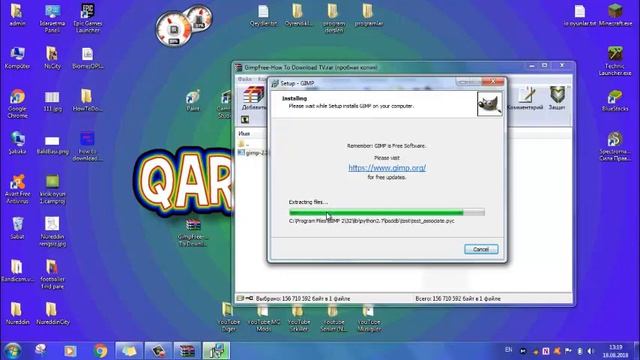This screenshot has width=640, height=360.
Task: Launch Technic Launcher.exe from the desktop
Action: (615, 61)
